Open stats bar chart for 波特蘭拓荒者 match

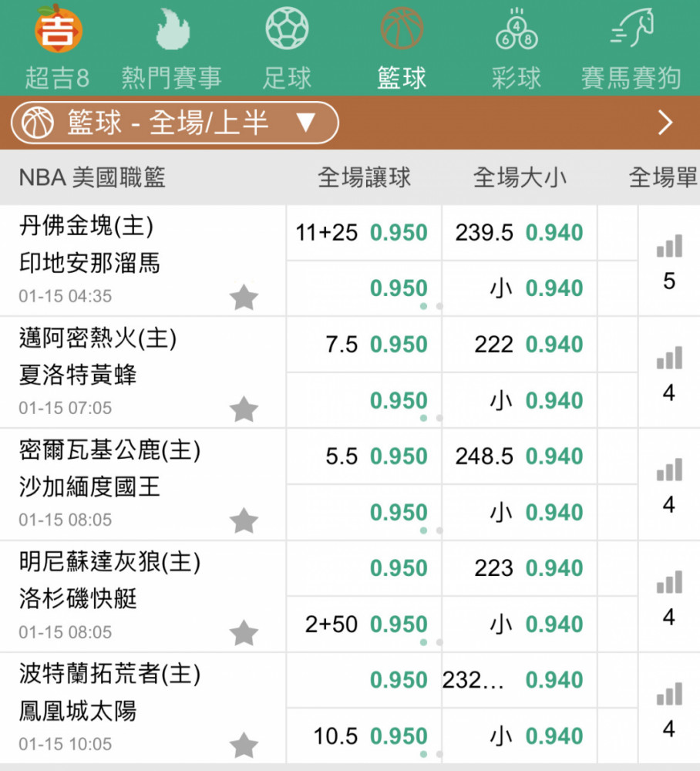click(x=669, y=694)
